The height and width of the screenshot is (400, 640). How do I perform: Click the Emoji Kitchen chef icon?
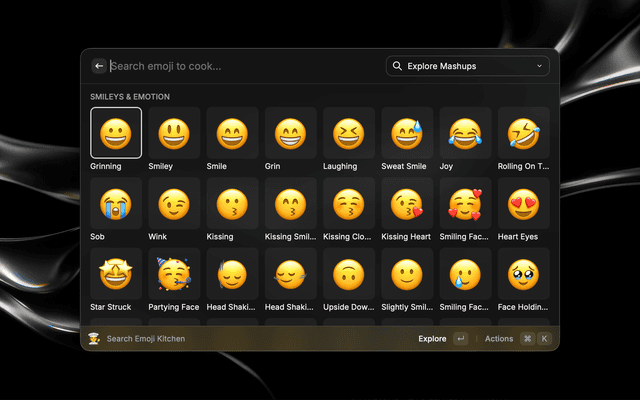tap(94, 339)
